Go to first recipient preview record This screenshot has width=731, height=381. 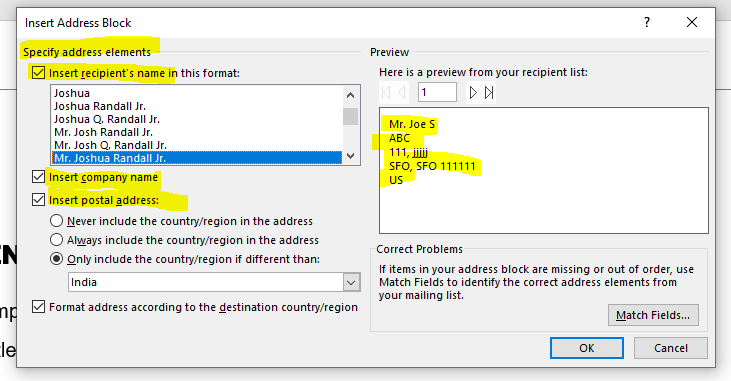pyautogui.click(x=386, y=93)
